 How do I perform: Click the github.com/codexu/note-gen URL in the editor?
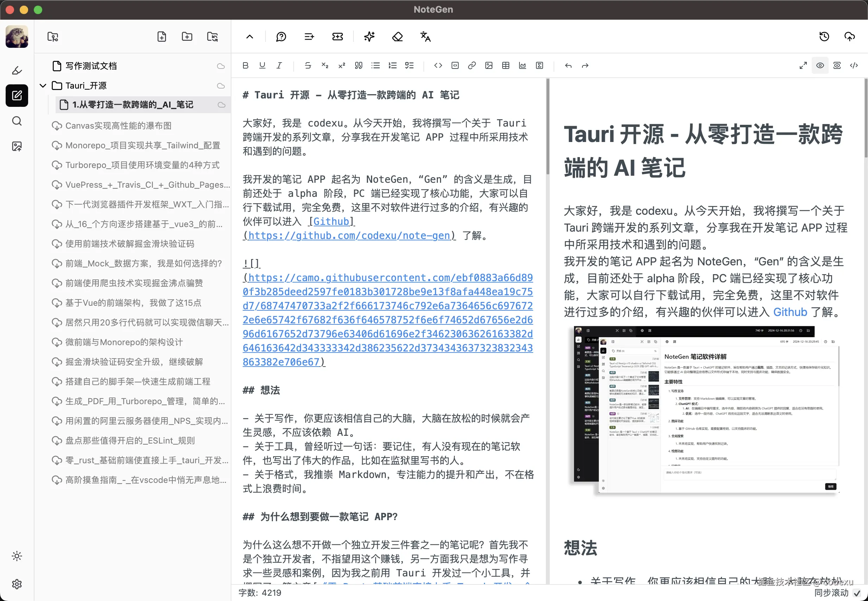click(x=349, y=236)
